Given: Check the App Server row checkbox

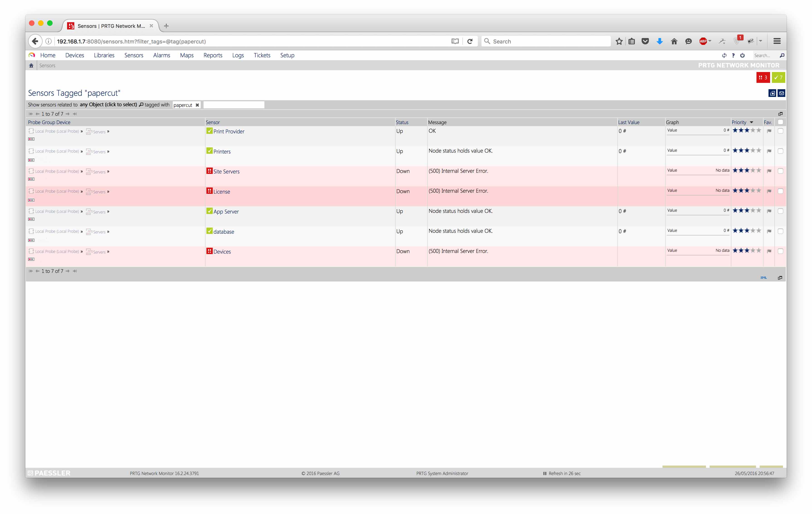Looking at the screenshot, I should [x=780, y=211].
